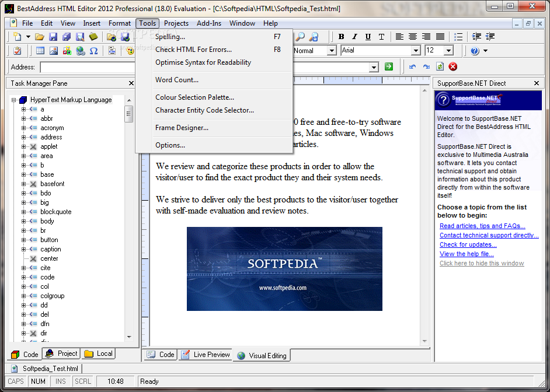
Task: Open the folder icon to open a file
Action: pyautogui.click(x=39, y=36)
